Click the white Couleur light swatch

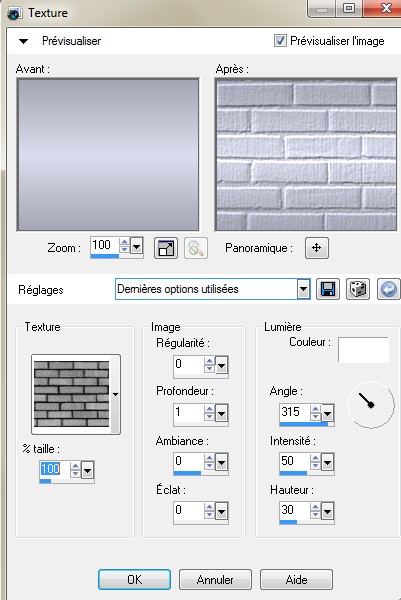363,349
